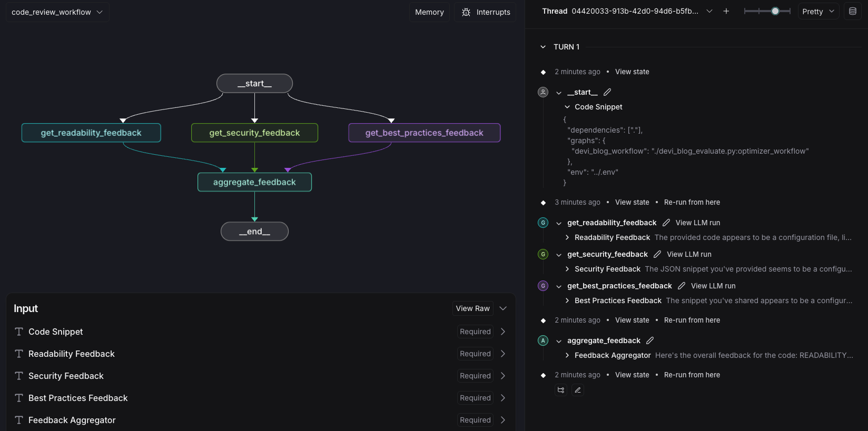The image size is (868, 431).
Task: Open the Interrupts menu
Action: pos(485,12)
